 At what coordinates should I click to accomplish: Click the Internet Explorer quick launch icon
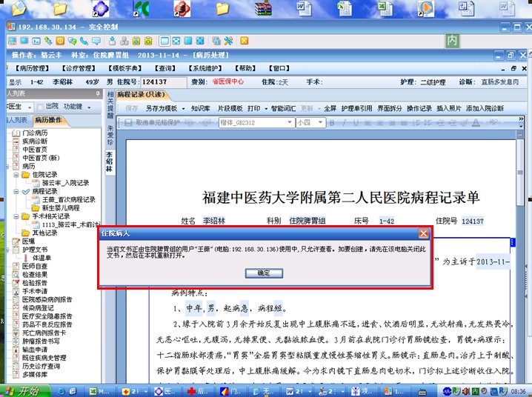tap(61, 391)
